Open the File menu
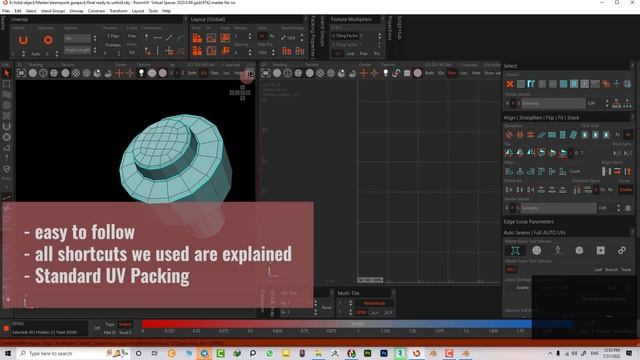640x360 pixels. pos(6,11)
